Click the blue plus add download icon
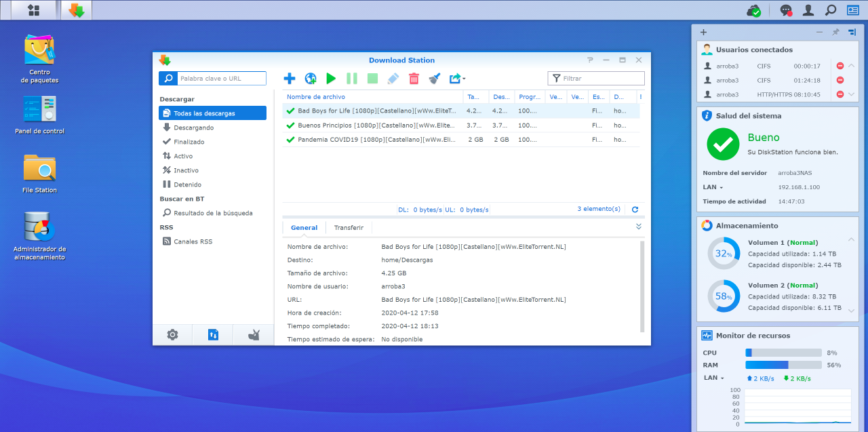The height and width of the screenshot is (432, 868). point(290,79)
